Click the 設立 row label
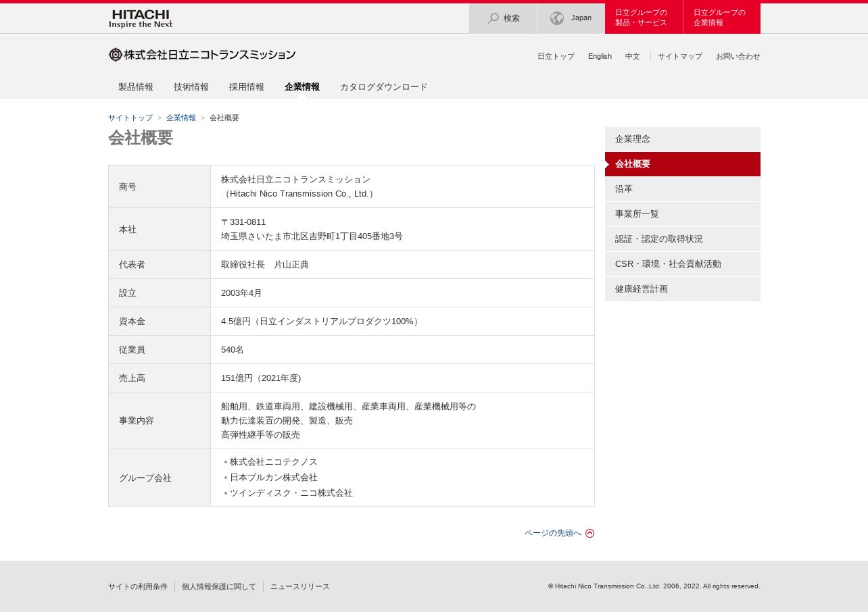 point(128,293)
